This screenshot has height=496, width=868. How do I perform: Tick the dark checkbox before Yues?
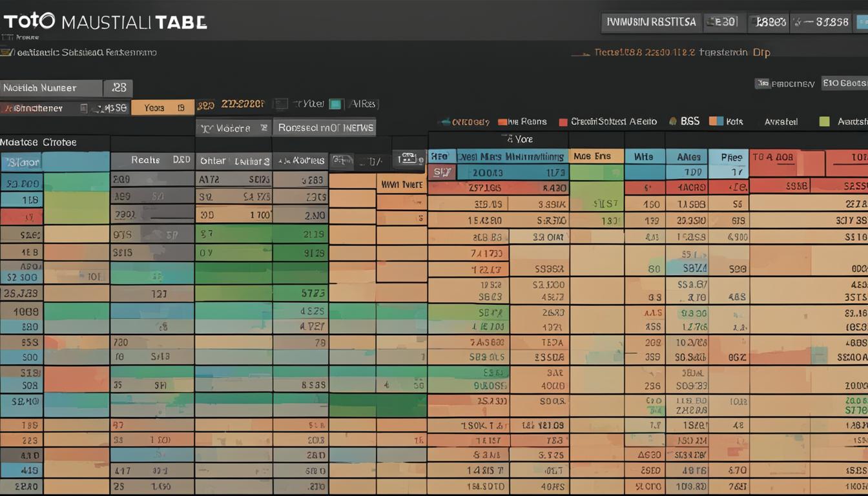pyautogui.click(x=280, y=104)
